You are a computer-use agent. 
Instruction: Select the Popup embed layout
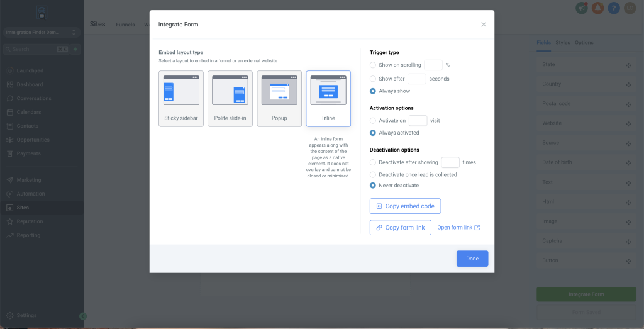279,98
